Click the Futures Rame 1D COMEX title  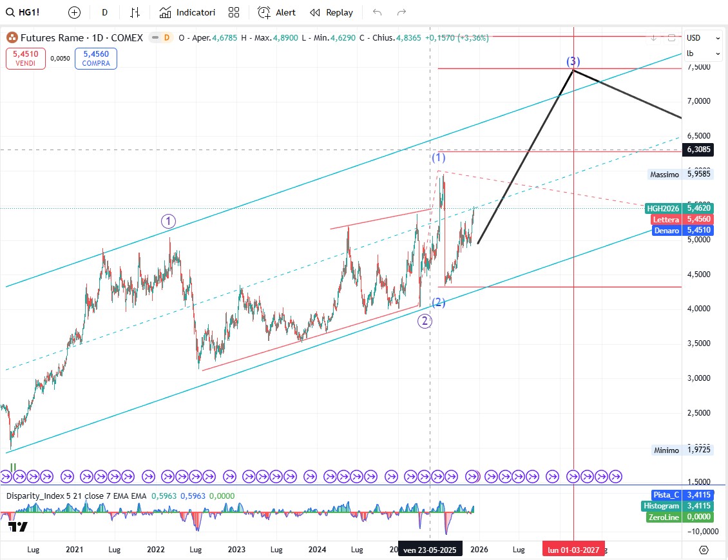pos(82,37)
